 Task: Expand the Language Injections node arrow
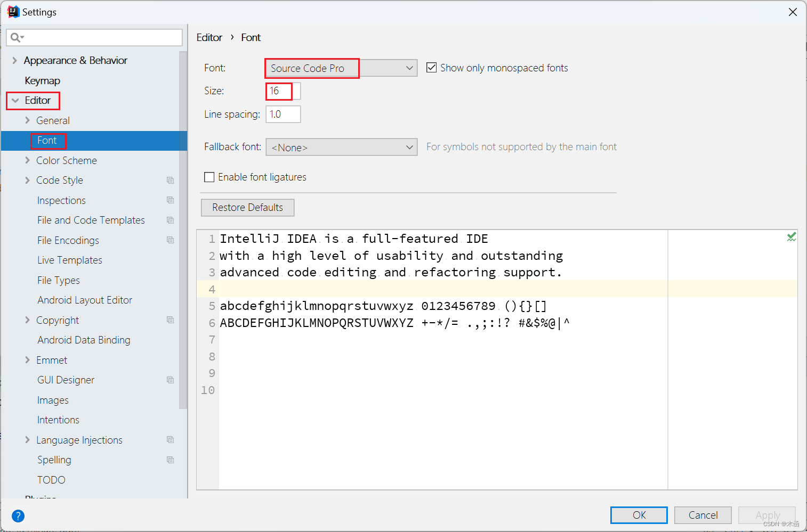pyautogui.click(x=28, y=440)
